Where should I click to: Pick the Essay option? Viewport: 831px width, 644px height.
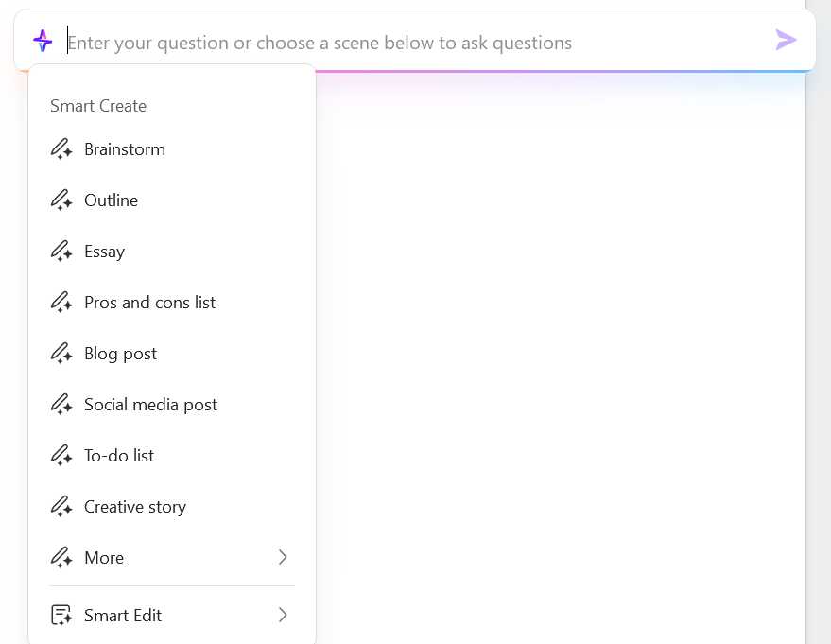click(x=104, y=252)
